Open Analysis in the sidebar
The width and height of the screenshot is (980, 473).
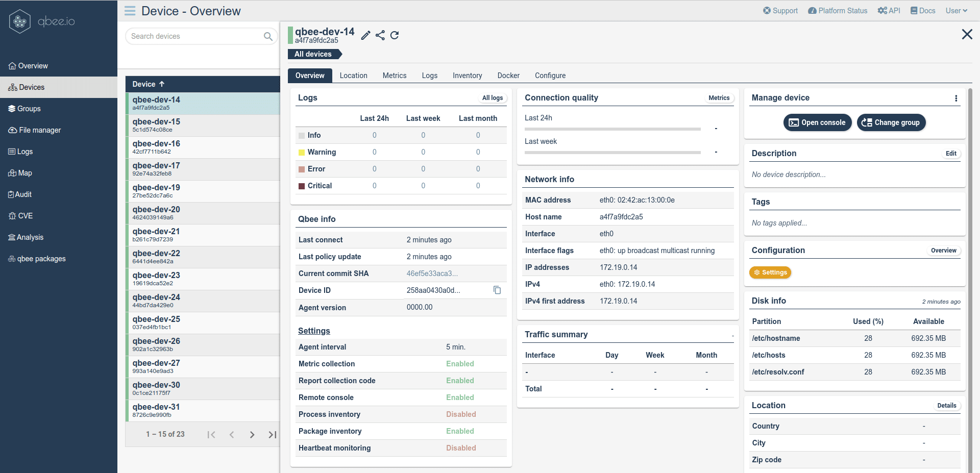(x=59, y=237)
